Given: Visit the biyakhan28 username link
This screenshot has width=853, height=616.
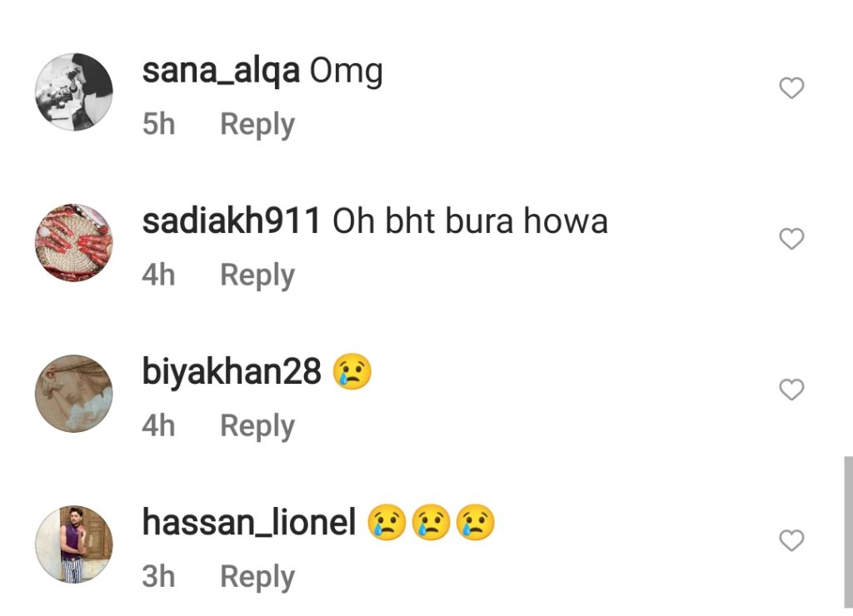Looking at the screenshot, I should pyautogui.click(x=232, y=372).
